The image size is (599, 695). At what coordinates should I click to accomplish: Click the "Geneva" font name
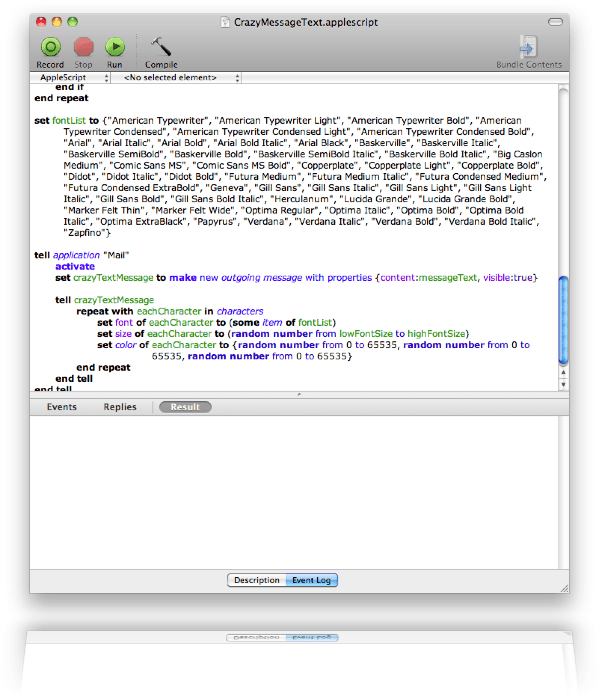pyautogui.click(x=226, y=188)
